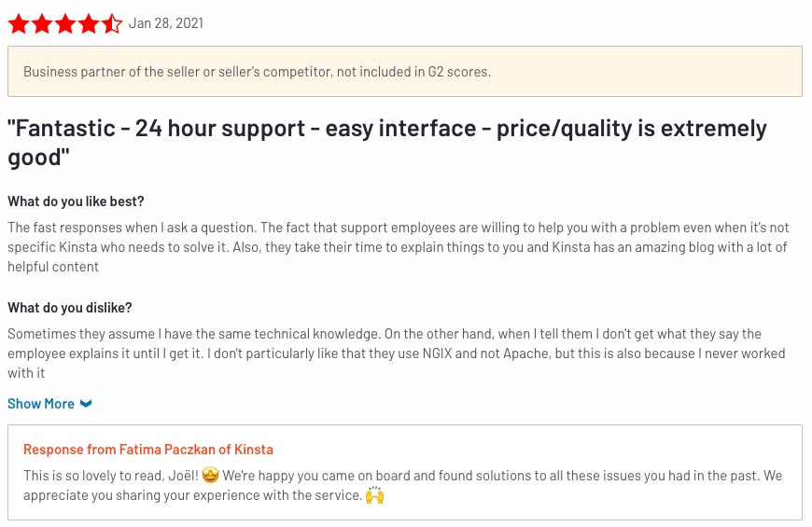Select the fourth rating star
This screenshot has height=527, width=812.
click(89, 24)
